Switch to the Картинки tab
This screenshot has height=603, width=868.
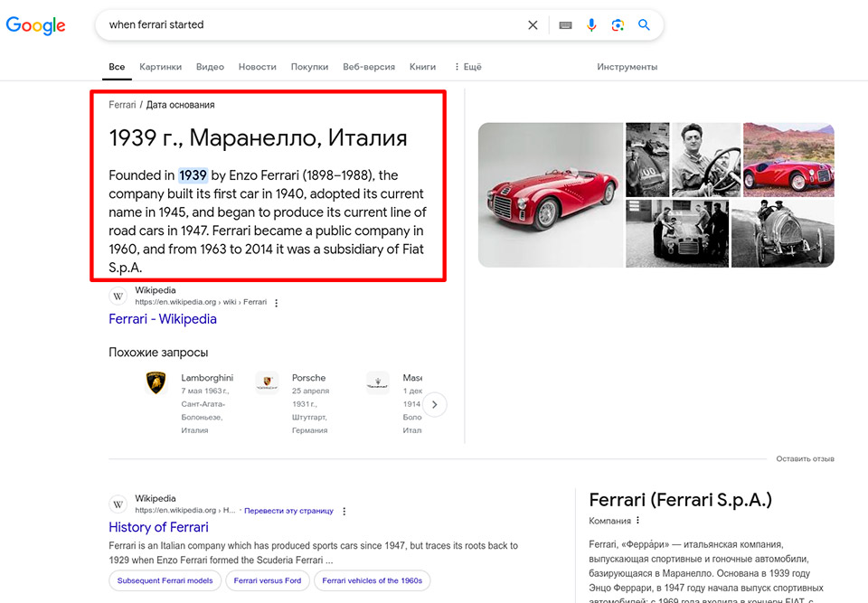tap(161, 67)
